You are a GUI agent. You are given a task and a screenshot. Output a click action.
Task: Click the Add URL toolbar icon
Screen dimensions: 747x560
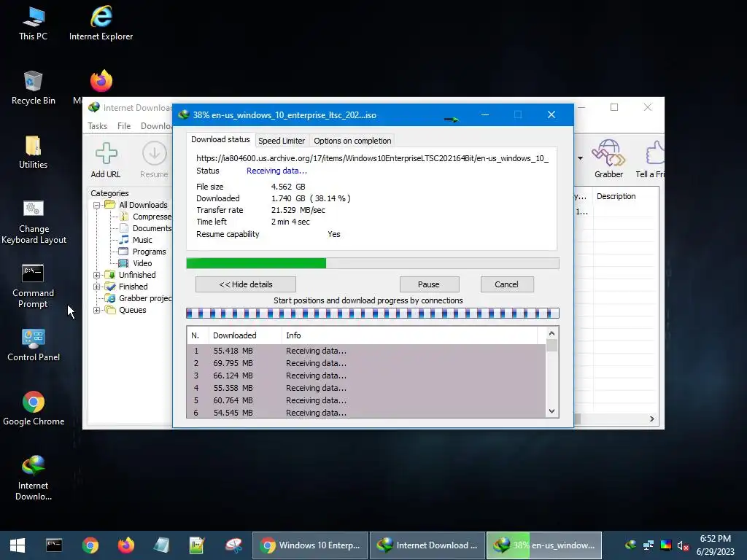(x=106, y=160)
